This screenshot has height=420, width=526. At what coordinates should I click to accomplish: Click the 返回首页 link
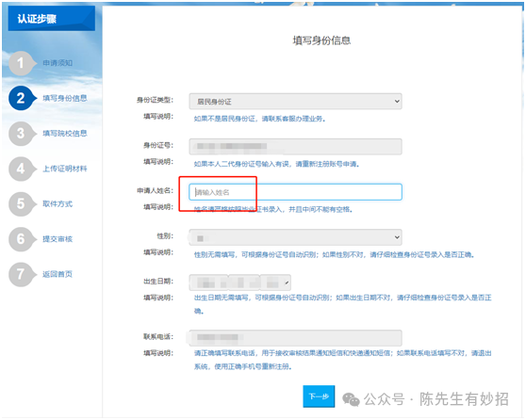(58, 274)
